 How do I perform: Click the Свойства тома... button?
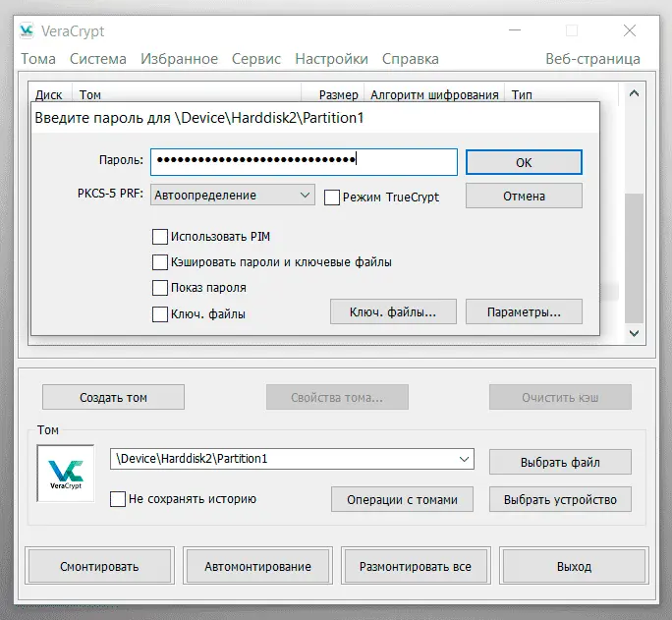pos(337,397)
